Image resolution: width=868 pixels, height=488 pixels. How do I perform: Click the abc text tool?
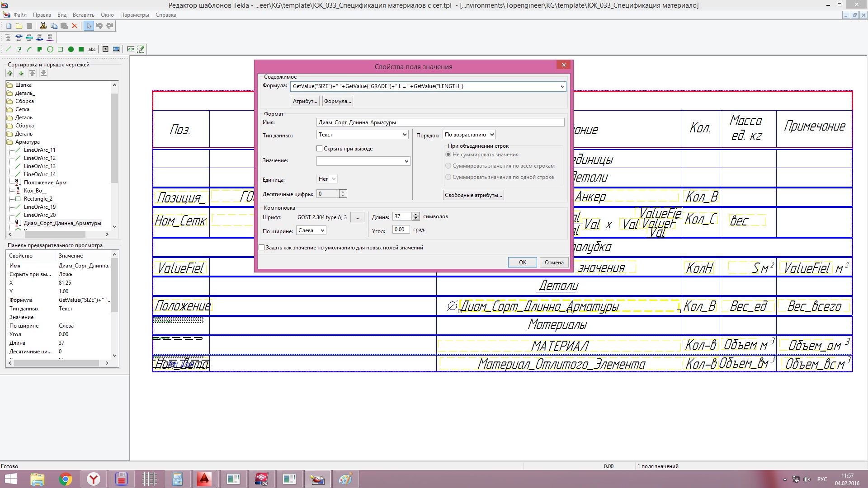(92, 49)
